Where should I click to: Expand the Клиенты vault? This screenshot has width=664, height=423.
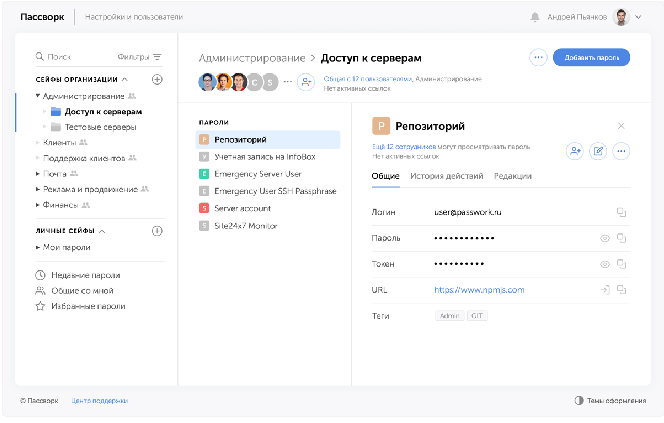38,142
